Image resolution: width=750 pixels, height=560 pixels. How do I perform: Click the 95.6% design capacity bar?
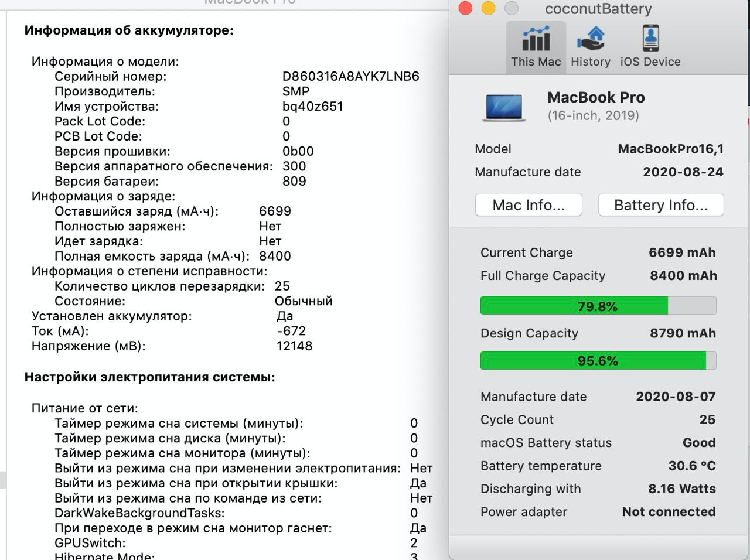[x=598, y=360]
